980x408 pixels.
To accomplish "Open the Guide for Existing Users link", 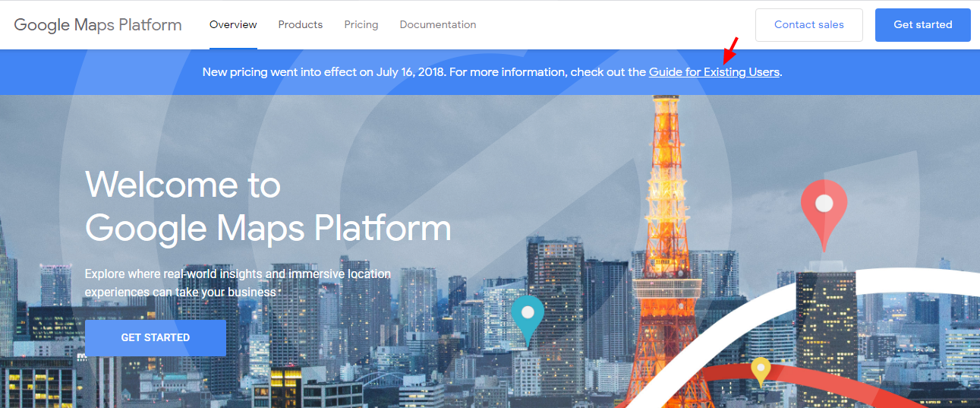I will point(714,72).
